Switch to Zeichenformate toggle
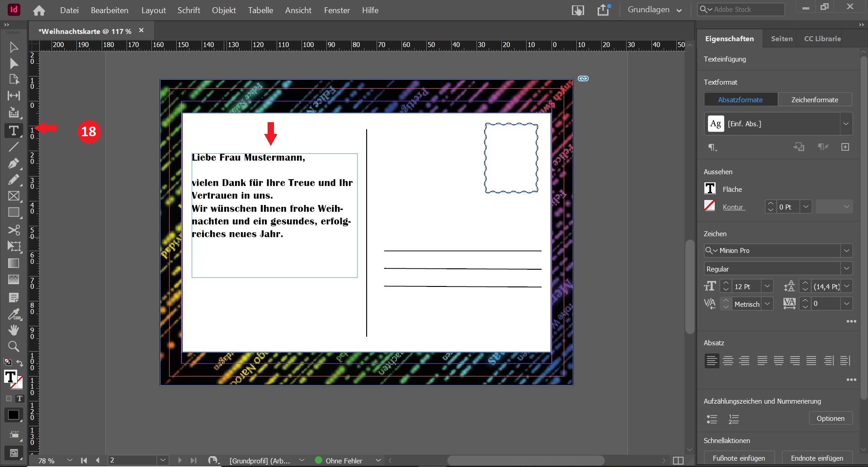Screen dimensions: 868x467 [x=814, y=100]
